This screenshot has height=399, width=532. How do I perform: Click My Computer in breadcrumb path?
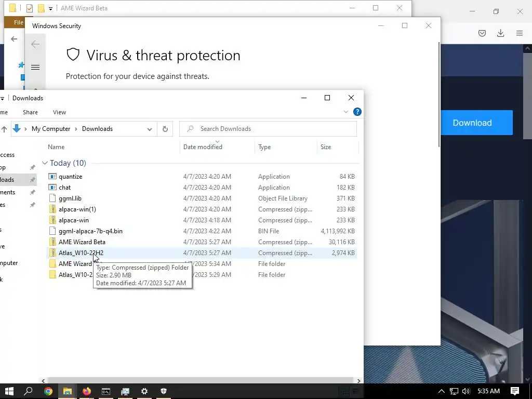pos(51,129)
